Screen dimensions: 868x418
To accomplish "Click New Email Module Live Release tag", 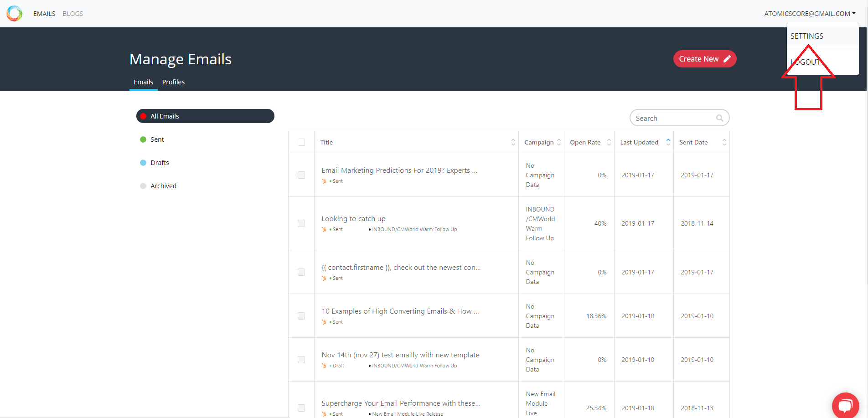I will pos(406,414).
